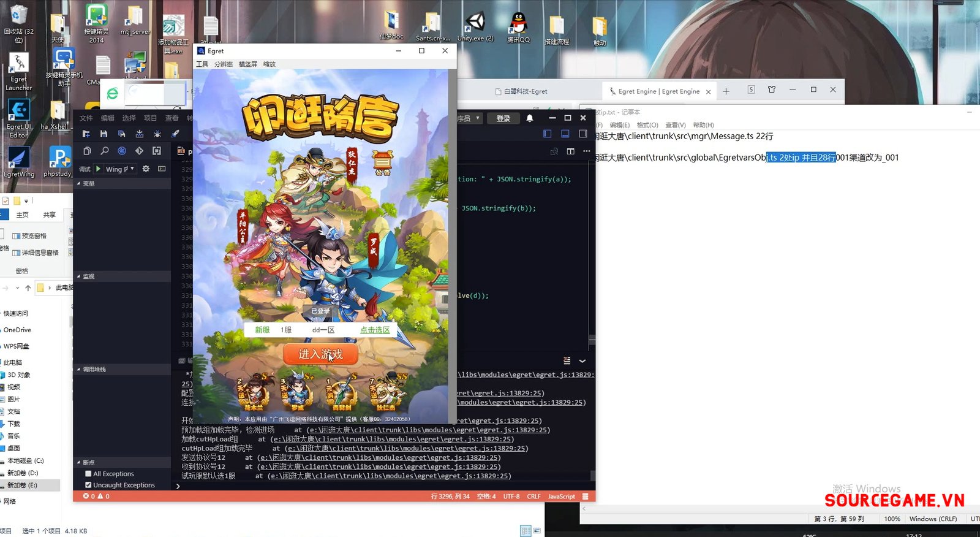Click the CRLF line ending indicator
980x537 pixels.
tap(533, 497)
